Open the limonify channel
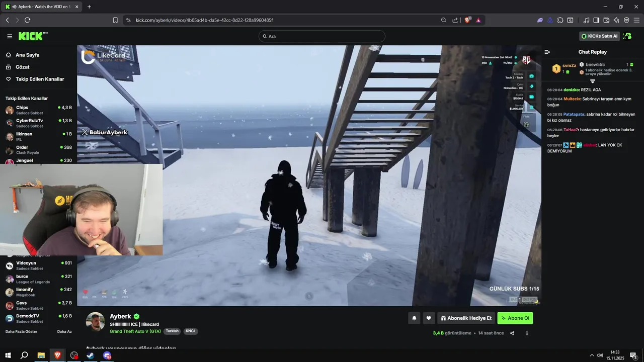Viewport: 644px width, 362px height. 38,292
